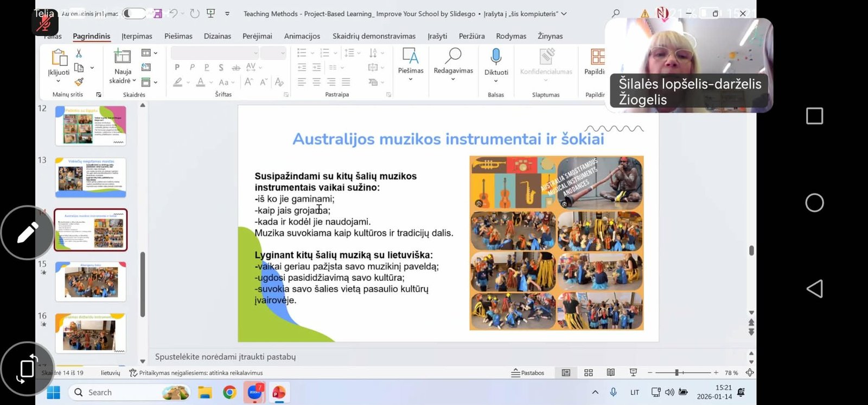Click the lietuvių language button
This screenshot has width=868, height=405.
click(x=110, y=372)
